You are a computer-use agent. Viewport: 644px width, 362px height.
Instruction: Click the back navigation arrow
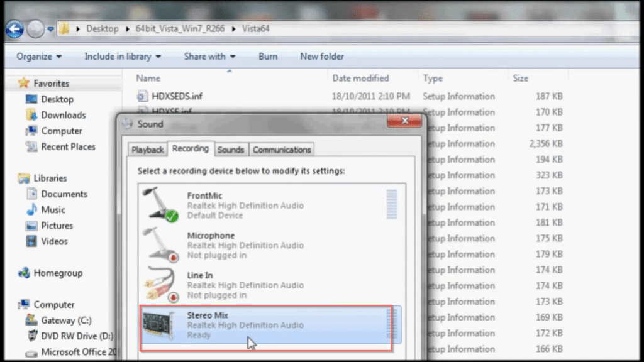14,29
